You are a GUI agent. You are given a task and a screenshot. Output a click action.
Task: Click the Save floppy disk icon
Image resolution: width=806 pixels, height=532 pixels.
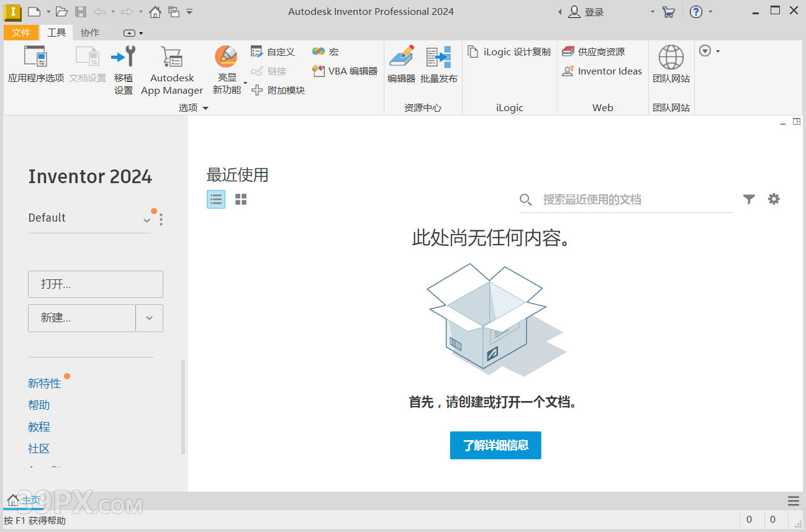[81, 11]
